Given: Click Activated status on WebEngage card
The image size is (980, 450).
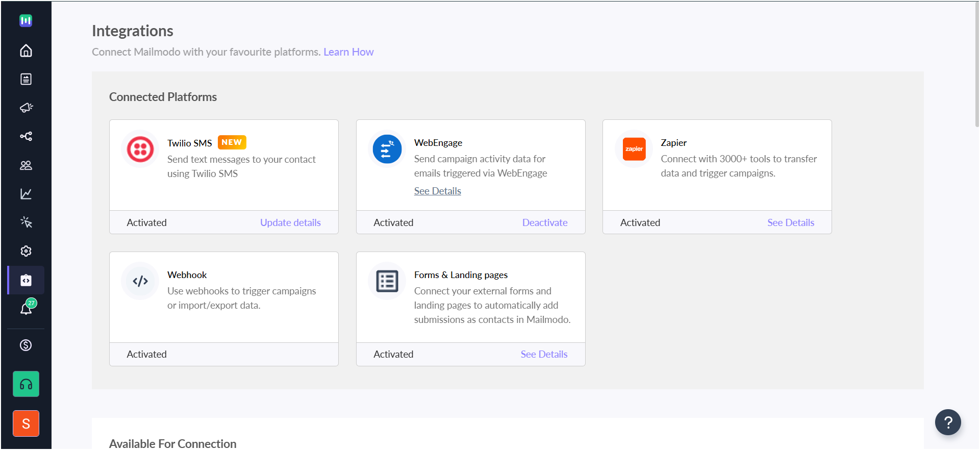Looking at the screenshot, I should click(393, 222).
